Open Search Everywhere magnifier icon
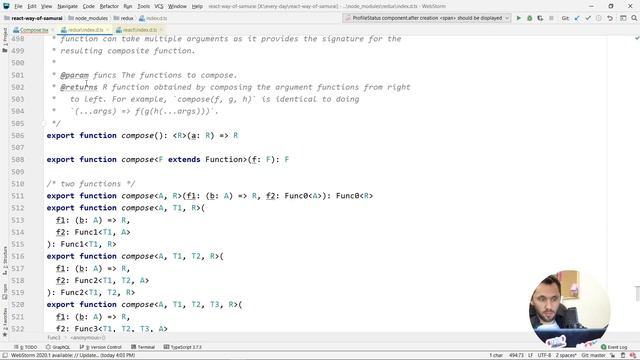 coord(634,18)
